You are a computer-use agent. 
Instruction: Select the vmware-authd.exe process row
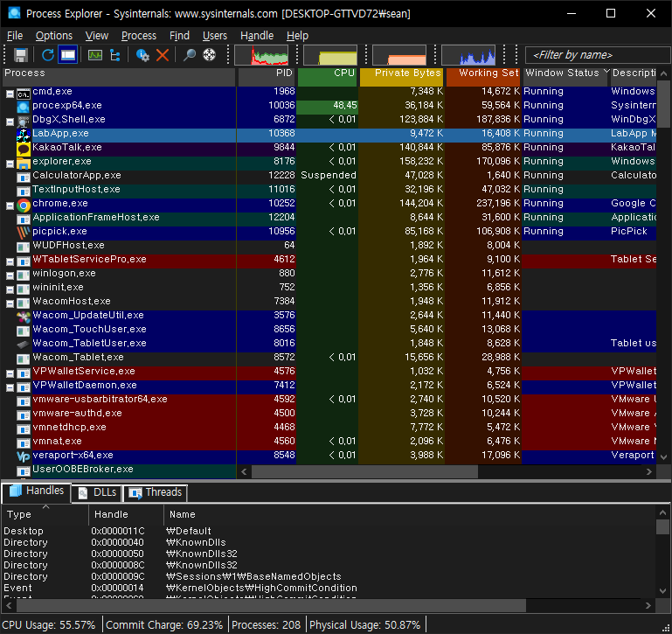pyautogui.click(x=328, y=413)
